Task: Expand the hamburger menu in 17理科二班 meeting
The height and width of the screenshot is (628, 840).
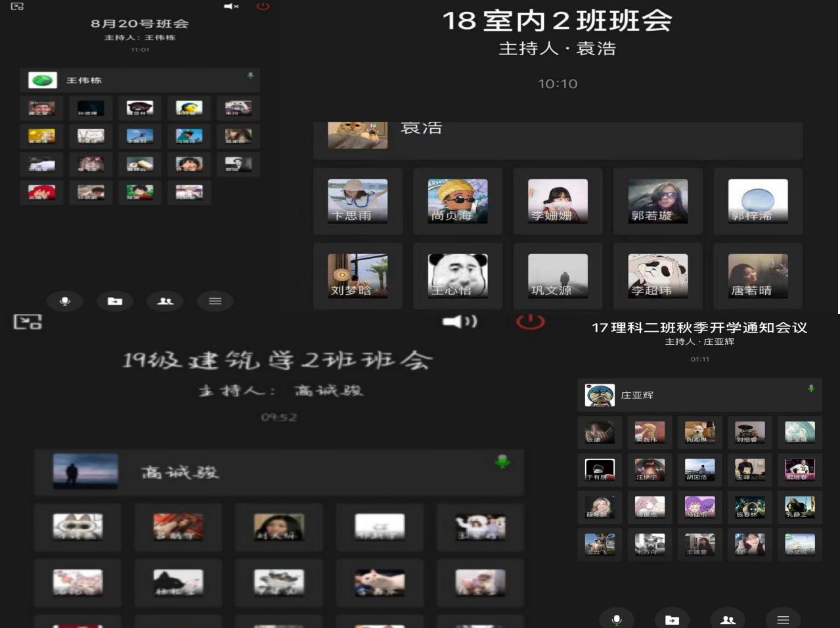Action: (x=783, y=619)
